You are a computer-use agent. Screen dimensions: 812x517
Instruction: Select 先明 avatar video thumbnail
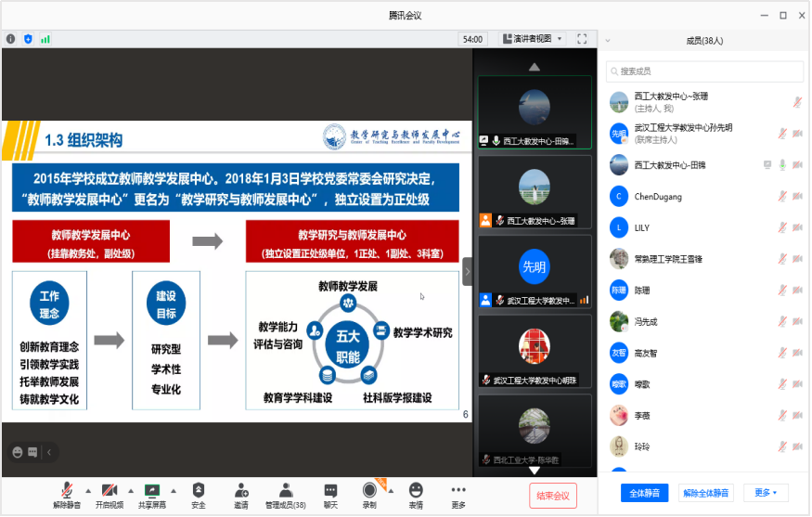[535, 272]
